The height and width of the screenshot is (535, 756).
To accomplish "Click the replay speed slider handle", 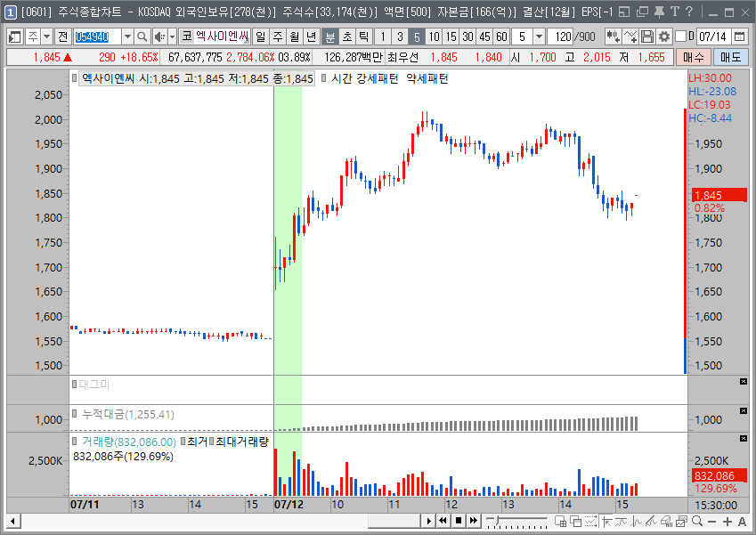I will tap(498, 520).
